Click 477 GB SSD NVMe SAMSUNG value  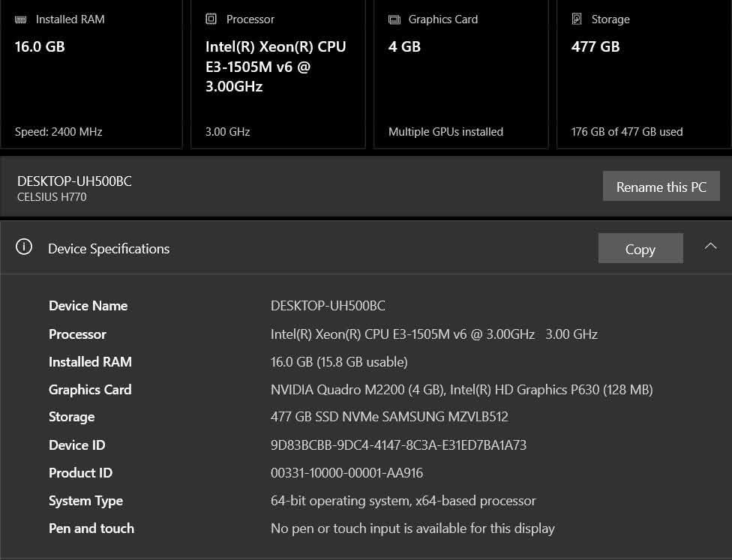pyautogui.click(x=389, y=416)
